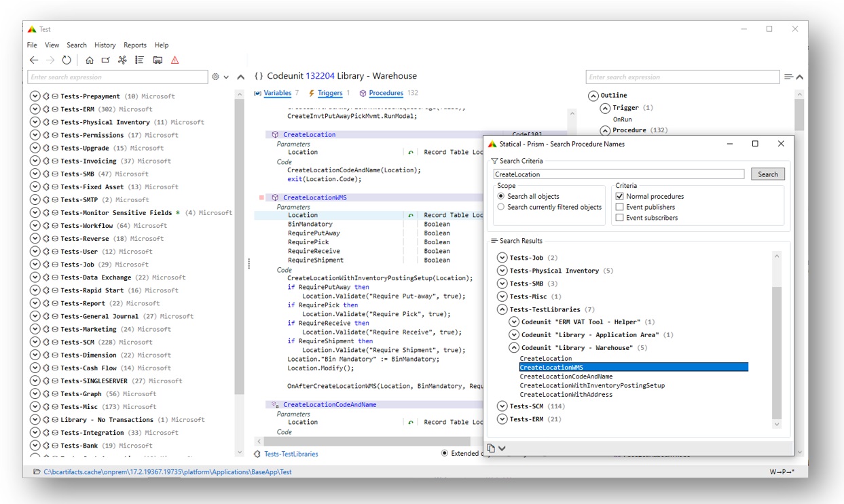Click the outline list toolbar icon
The image size is (844, 504).
pos(140,59)
